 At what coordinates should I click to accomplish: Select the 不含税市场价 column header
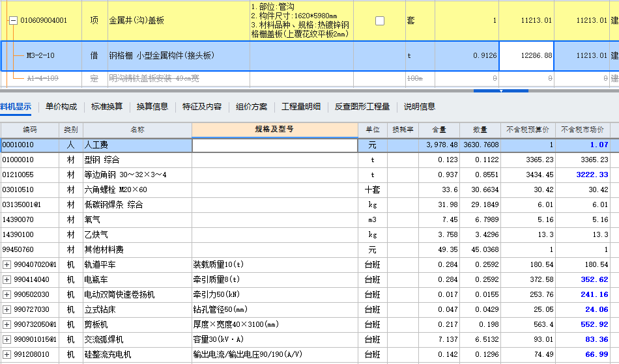point(583,130)
